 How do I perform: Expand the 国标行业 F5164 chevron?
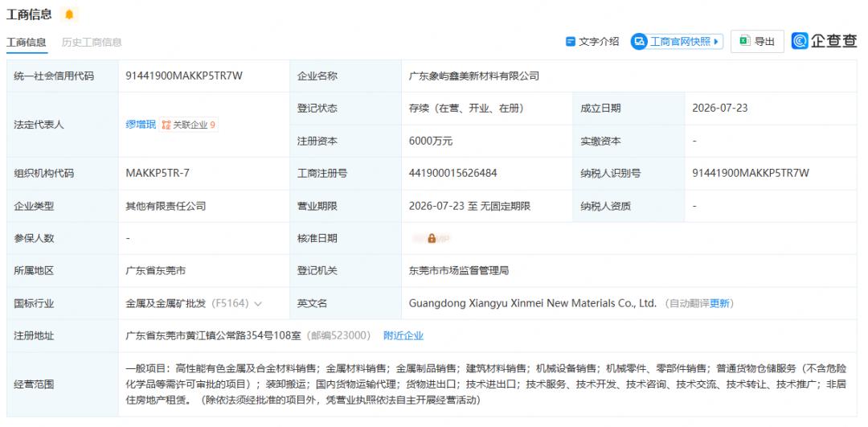point(258,304)
